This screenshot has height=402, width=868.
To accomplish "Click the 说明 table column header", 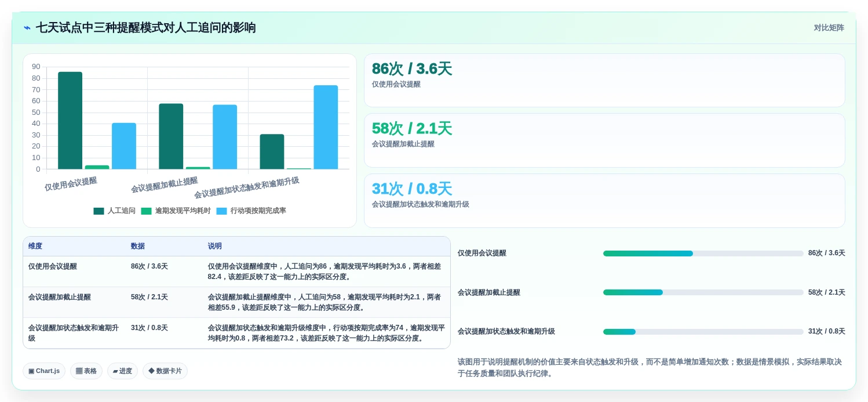I will (x=215, y=247).
